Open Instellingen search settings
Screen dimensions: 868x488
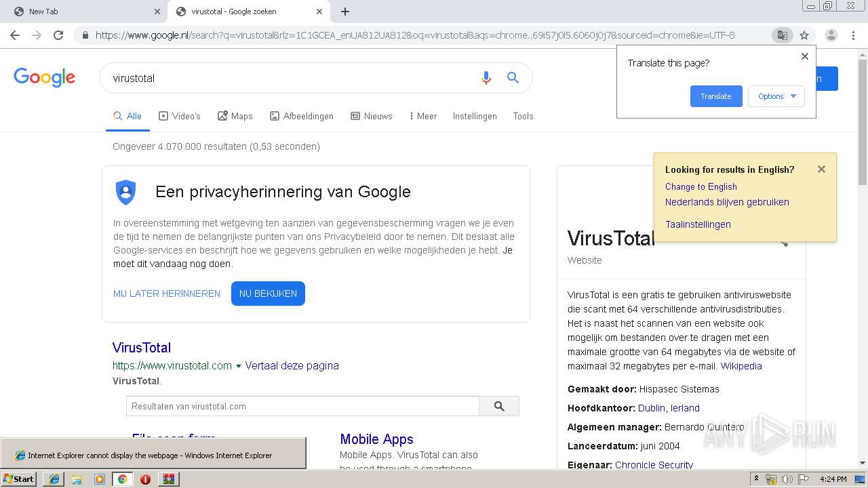click(475, 116)
